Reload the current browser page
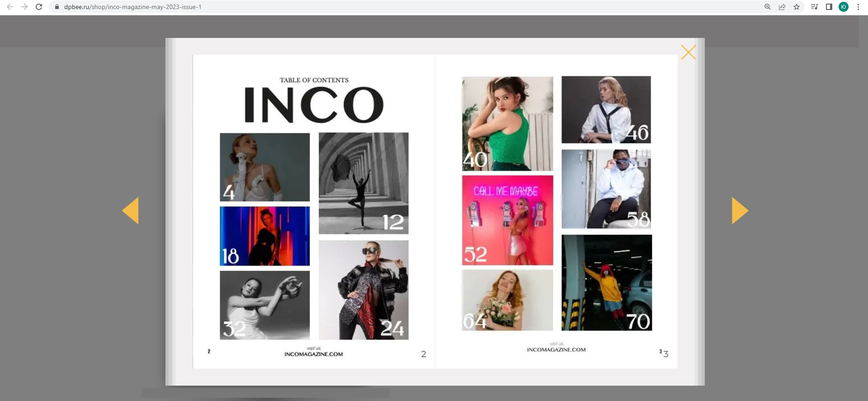Viewport: 868px width, 401px height. click(39, 7)
